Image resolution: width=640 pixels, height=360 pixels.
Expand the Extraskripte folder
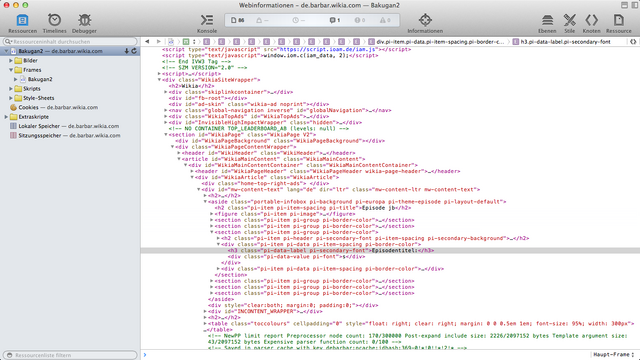point(6,117)
